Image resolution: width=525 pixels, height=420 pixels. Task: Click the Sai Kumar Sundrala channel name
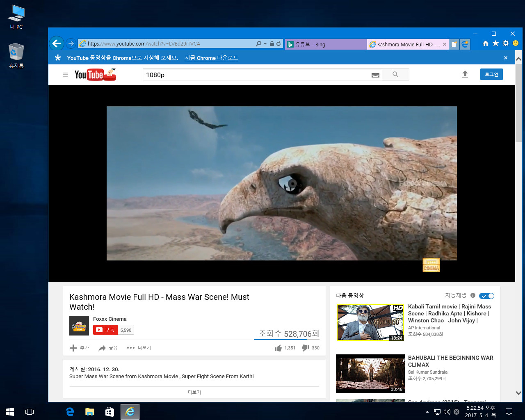(x=428, y=372)
